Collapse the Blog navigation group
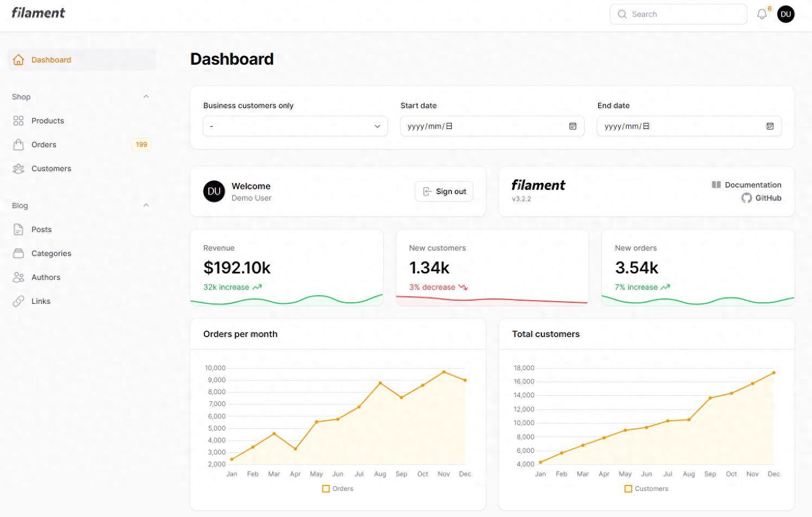This screenshot has width=812, height=517. [x=146, y=205]
